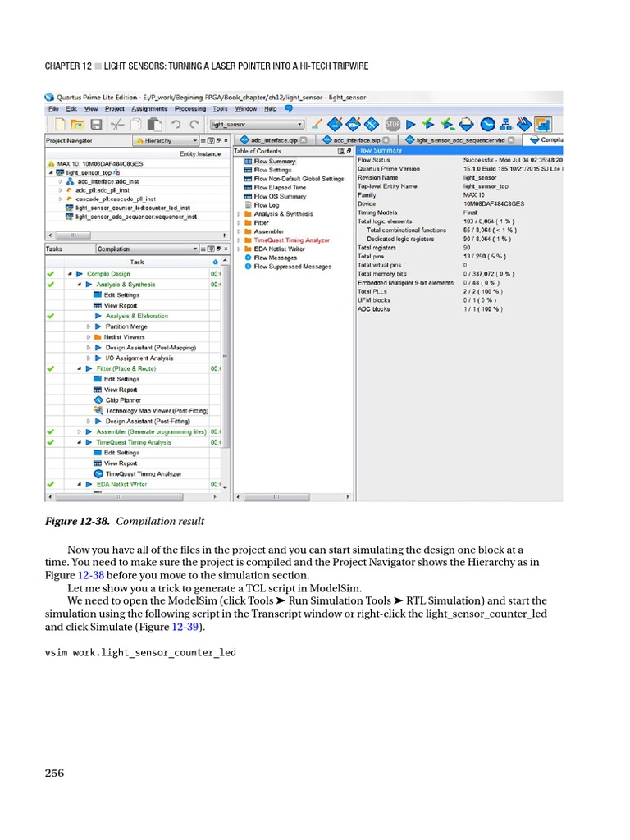This screenshot has width=630, height=840.
Task: Click the Undo arrow in the toolbar
Action: (175, 125)
